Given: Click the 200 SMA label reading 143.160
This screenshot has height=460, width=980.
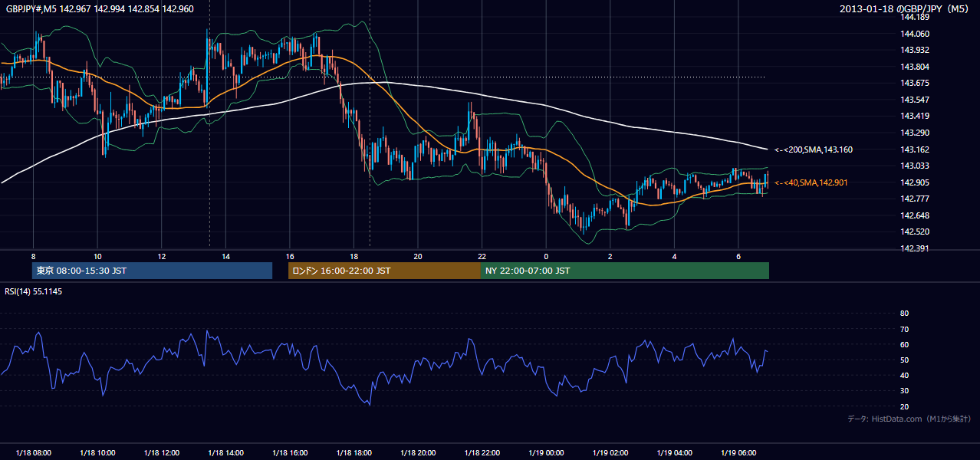Looking at the screenshot, I should pos(814,150).
